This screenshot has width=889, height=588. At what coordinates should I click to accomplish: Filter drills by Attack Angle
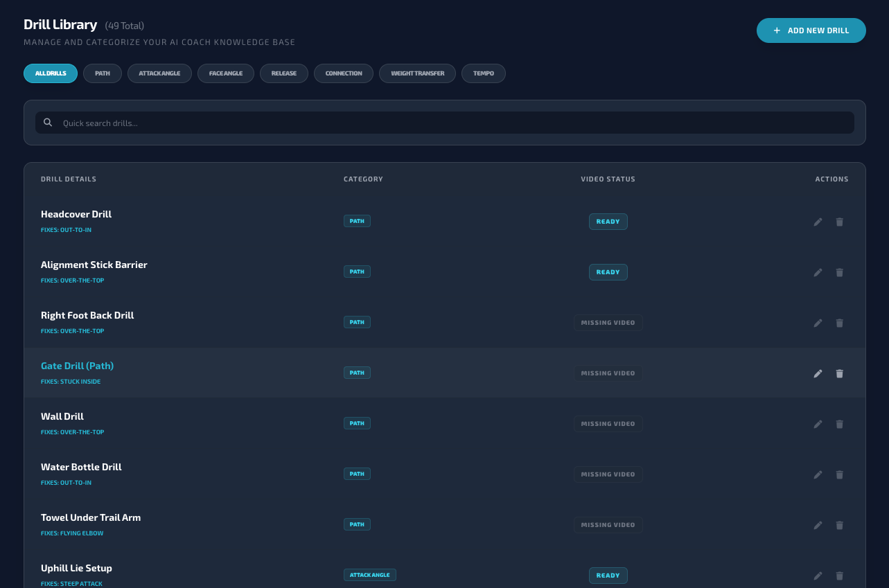click(159, 73)
